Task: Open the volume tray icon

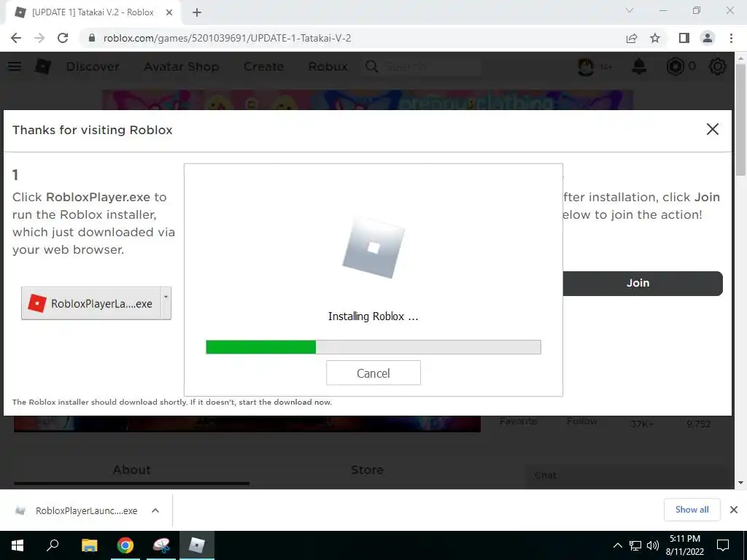Action: [653, 545]
